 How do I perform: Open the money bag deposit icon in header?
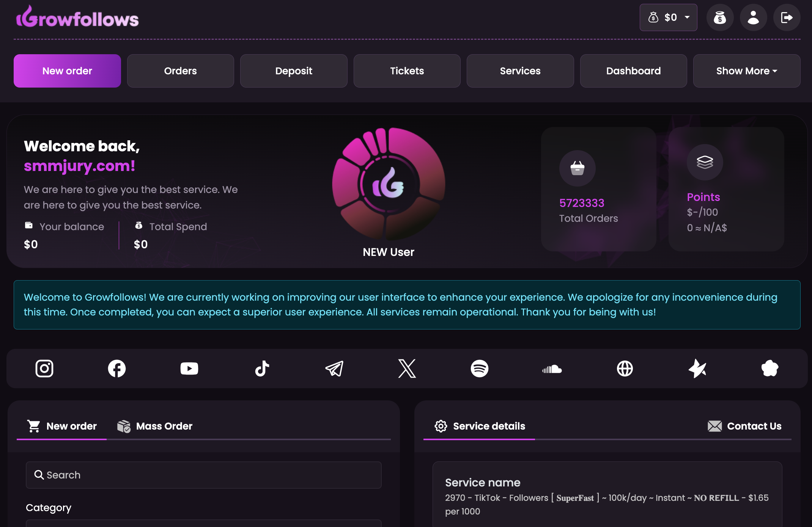(x=720, y=17)
